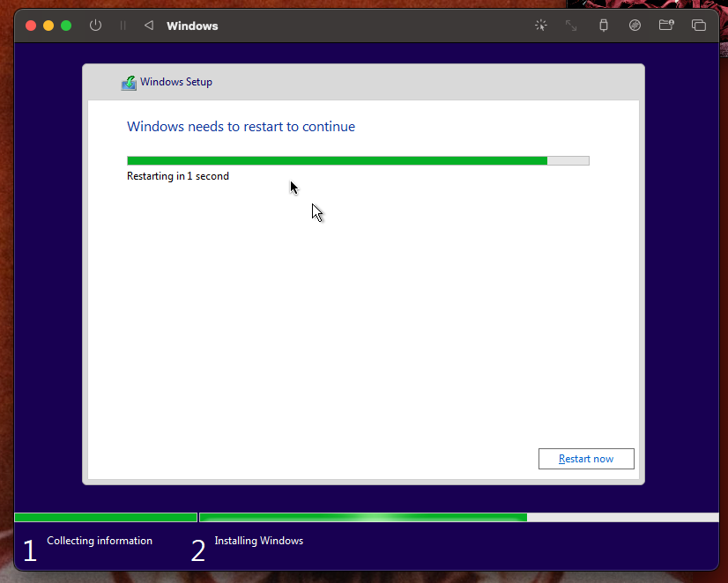Click the Collecting information progress segment

(x=106, y=517)
